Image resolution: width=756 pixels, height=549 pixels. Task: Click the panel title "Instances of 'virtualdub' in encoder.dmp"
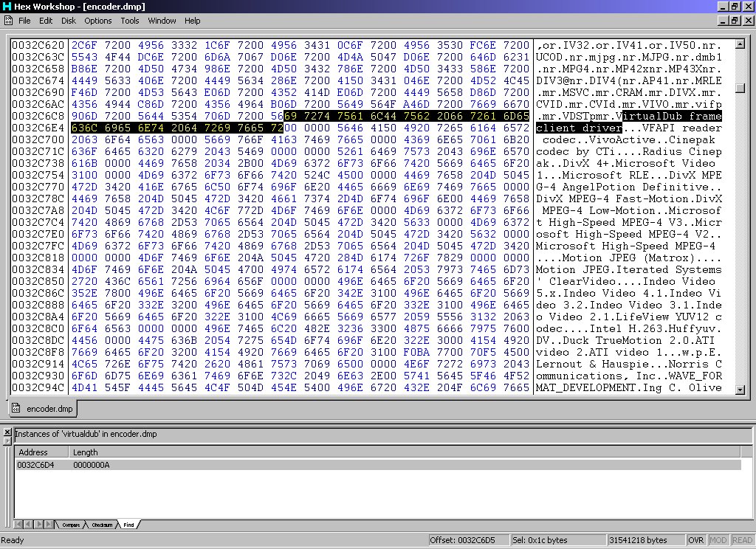pos(86,434)
